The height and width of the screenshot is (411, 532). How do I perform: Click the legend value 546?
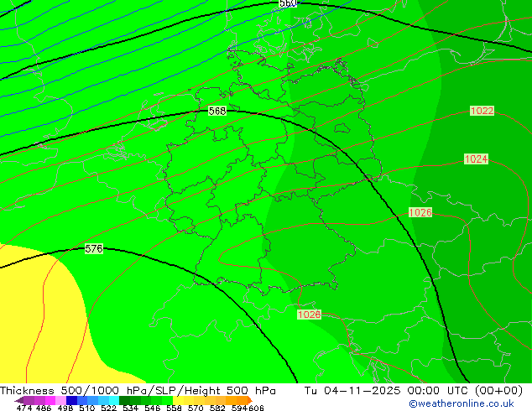152,408
